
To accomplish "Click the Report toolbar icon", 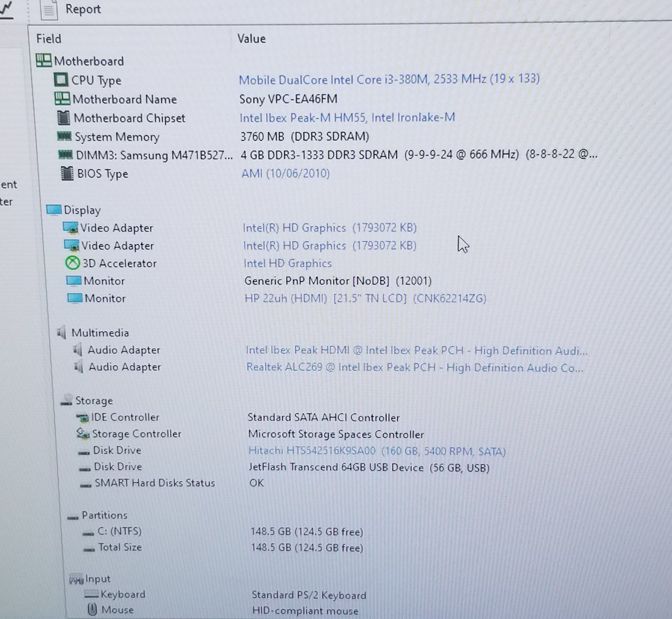I will coord(49,10).
